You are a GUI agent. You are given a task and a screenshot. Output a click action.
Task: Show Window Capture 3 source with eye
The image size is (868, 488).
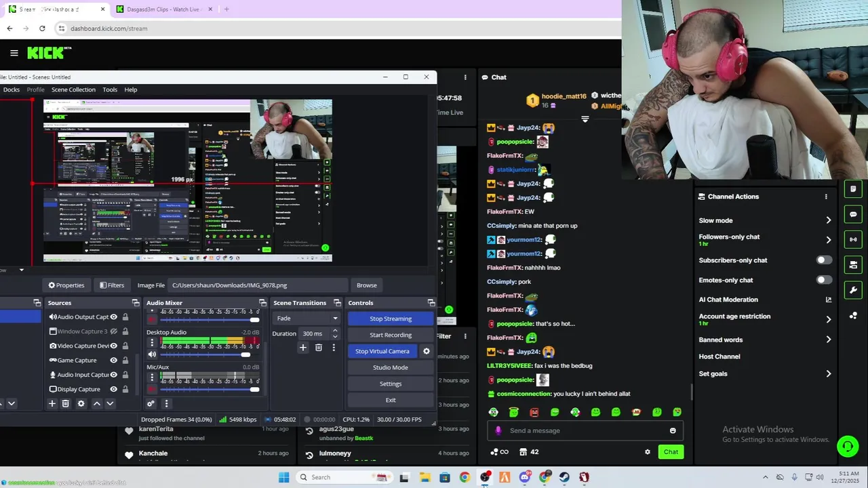(114, 331)
